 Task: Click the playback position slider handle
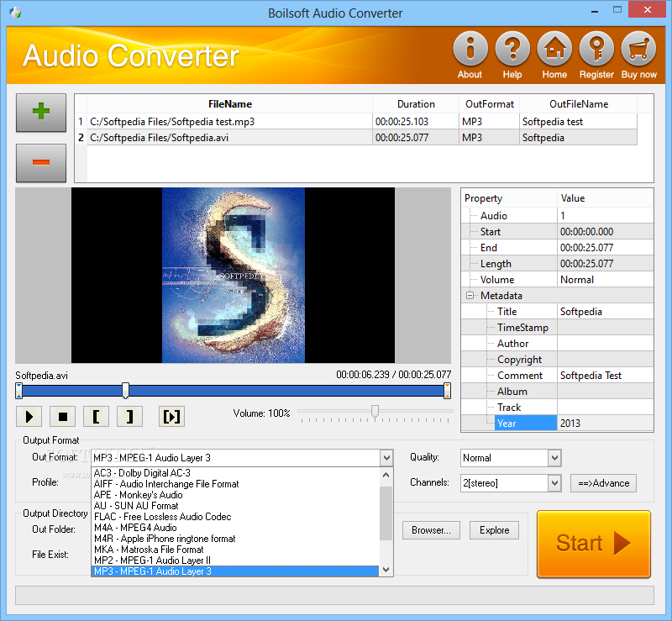[x=125, y=391]
